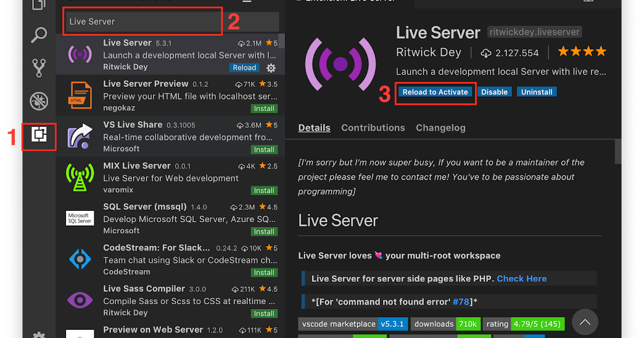
Task: Open the Changelog tab
Action: click(441, 128)
